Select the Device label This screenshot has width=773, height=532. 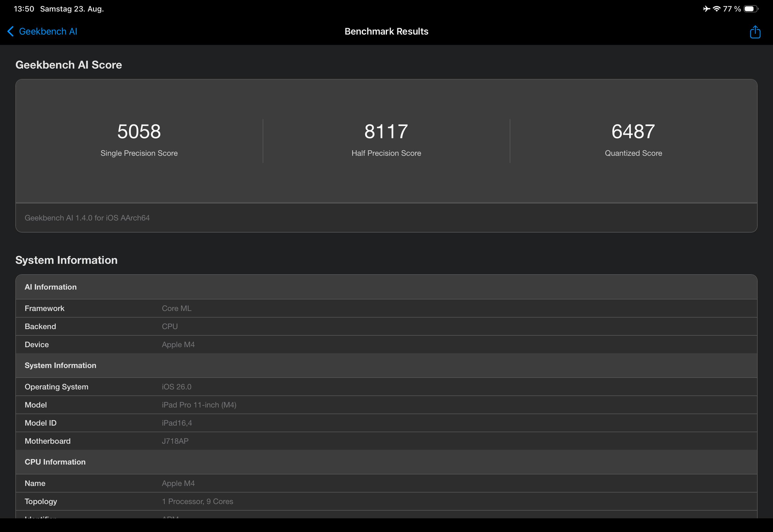[x=37, y=344]
